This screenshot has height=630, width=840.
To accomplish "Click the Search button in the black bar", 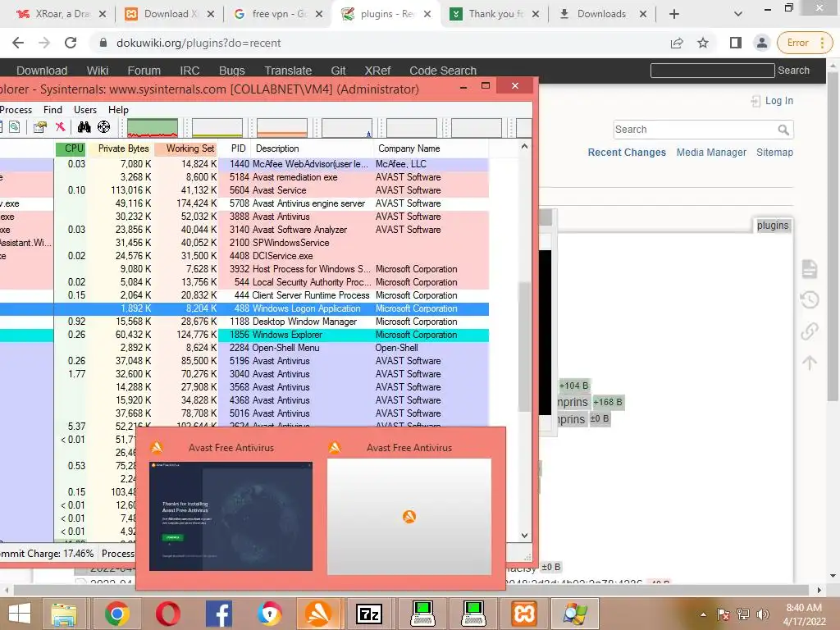I will coord(793,71).
